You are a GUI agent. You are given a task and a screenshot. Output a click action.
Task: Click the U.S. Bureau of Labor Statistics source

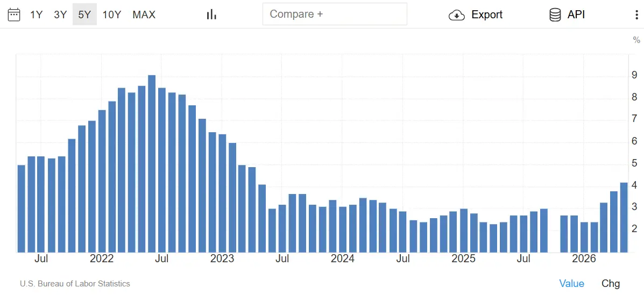pos(75,284)
